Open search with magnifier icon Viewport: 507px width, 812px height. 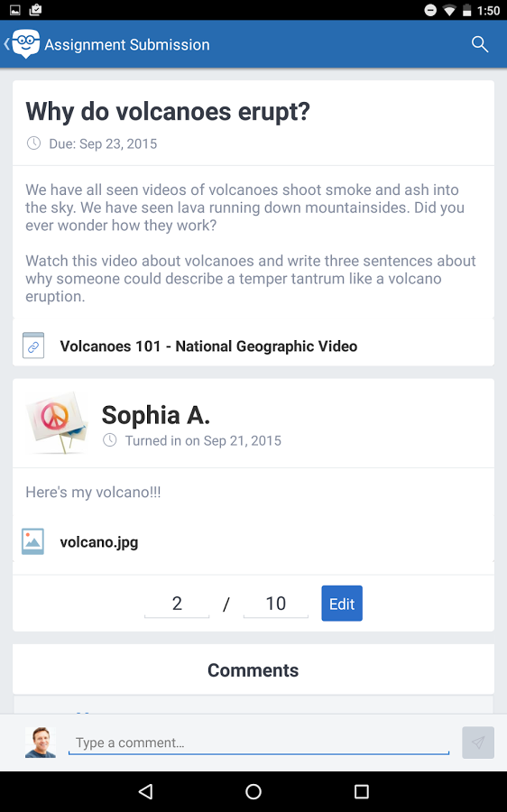pyautogui.click(x=480, y=44)
